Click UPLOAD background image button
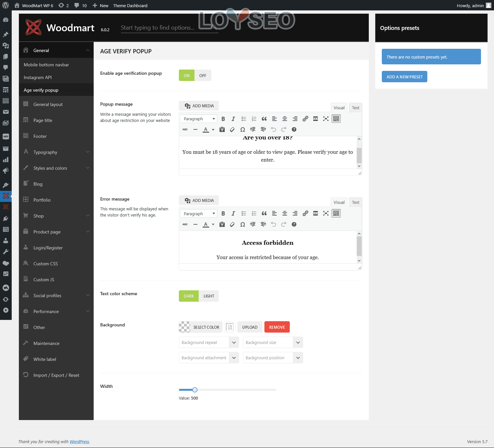This screenshot has width=494, height=448. point(250,327)
